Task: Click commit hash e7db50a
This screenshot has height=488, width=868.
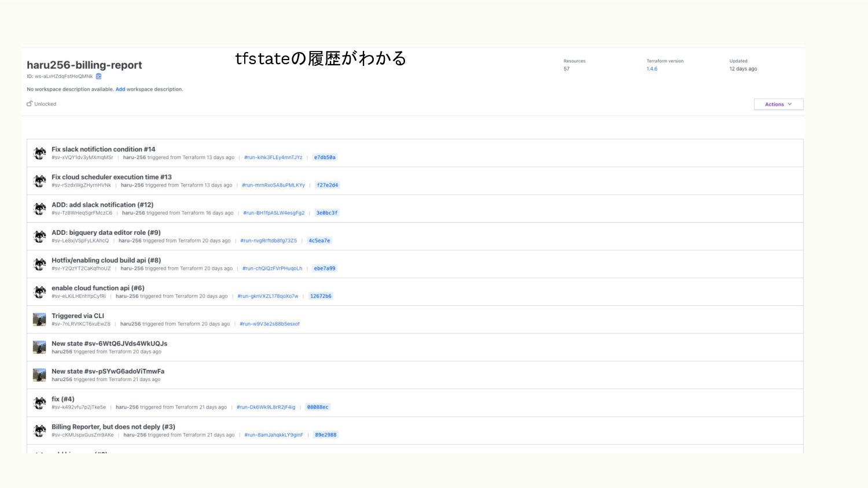Action: tap(325, 157)
